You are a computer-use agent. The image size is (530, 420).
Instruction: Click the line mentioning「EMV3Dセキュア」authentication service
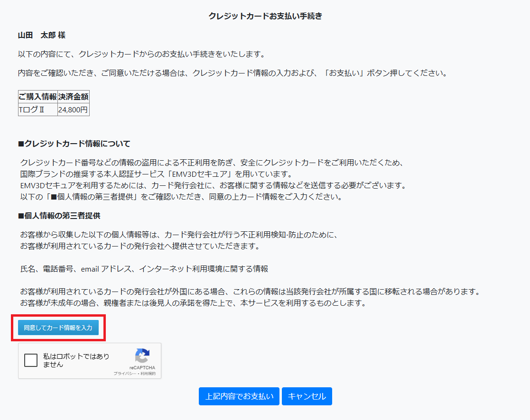click(156, 173)
